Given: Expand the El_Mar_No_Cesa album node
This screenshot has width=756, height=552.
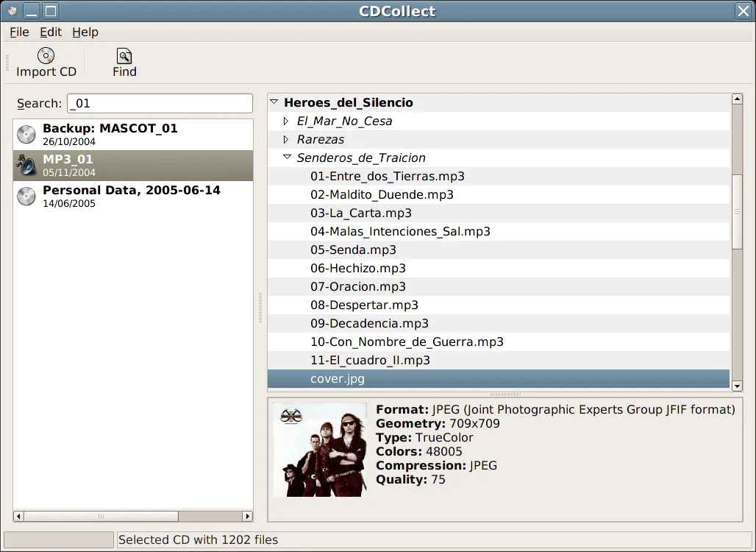Looking at the screenshot, I should coord(286,120).
